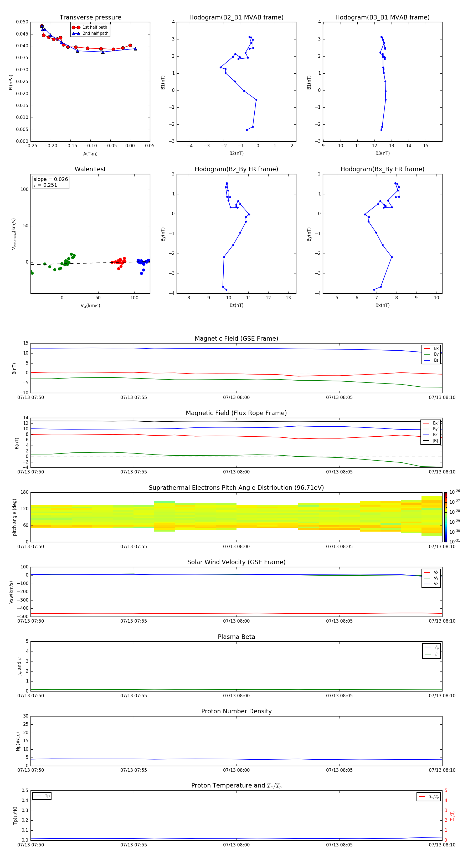The image size is (473, 868).
Task: Click the 'Pt(nPa)' y-axis label
Action: click(x=11, y=82)
